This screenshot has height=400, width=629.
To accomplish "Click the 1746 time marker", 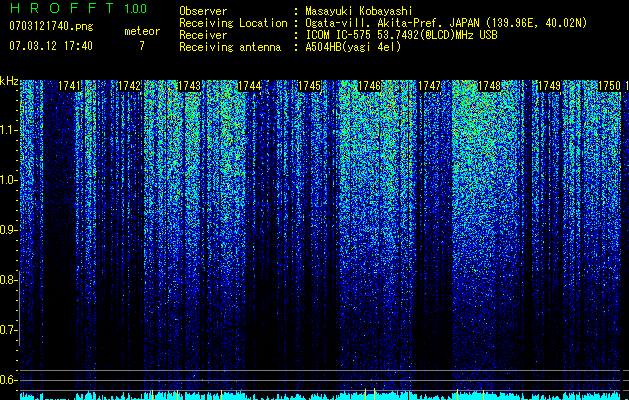I will 369,86.
